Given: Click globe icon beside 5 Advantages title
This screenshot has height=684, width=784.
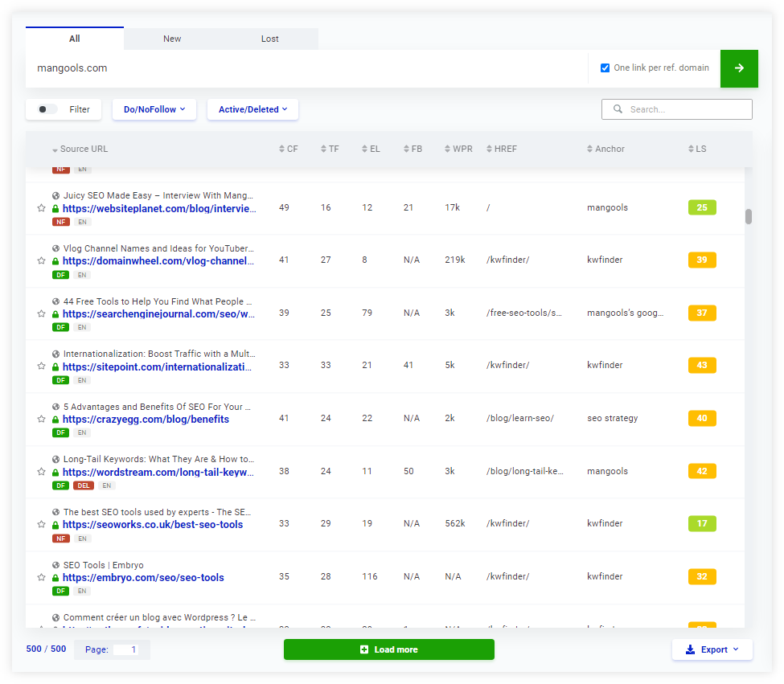Looking at the screenshot, I should click(x=56, y=407).
